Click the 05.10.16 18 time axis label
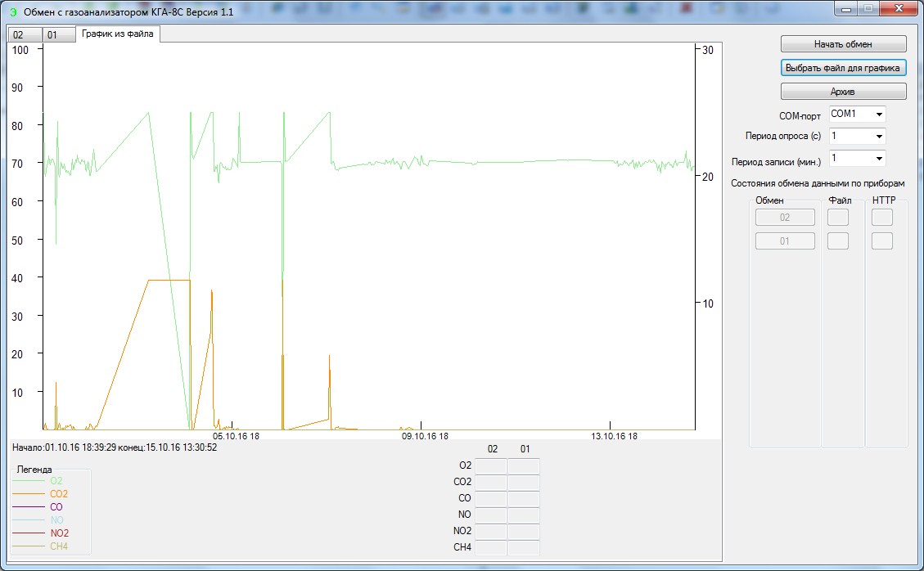The height and width of the screenshot is (571, 924). point(236,436)
